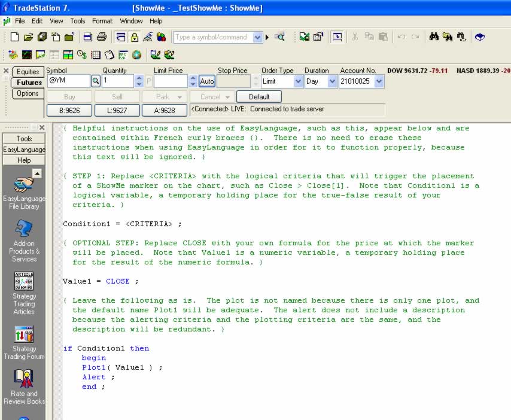Close the shortcut bar panel
Screen dimensions: 511x420
pos(42,127)
